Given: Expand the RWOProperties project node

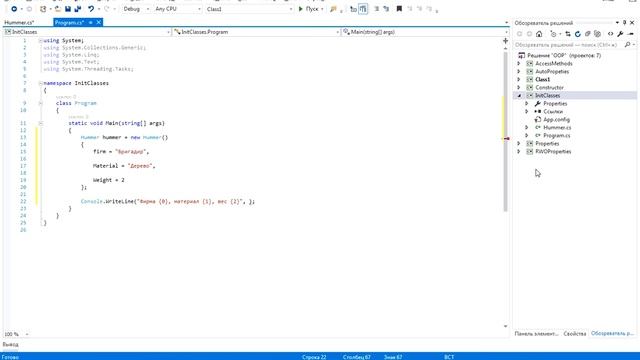Looking at the screenshot, I should pyautogui.click(x=519, y=151).
